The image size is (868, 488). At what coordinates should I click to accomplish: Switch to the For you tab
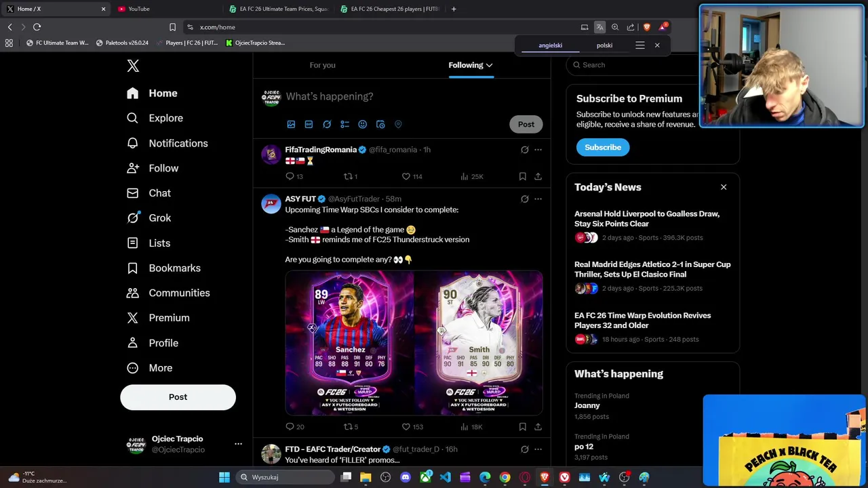click(322, 65)
